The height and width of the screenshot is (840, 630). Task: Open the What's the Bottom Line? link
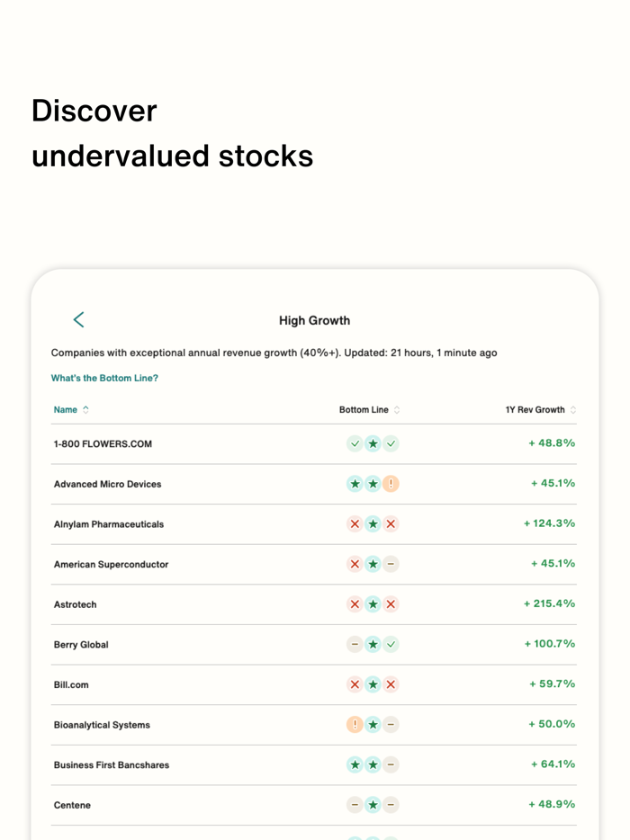[104, 378]
